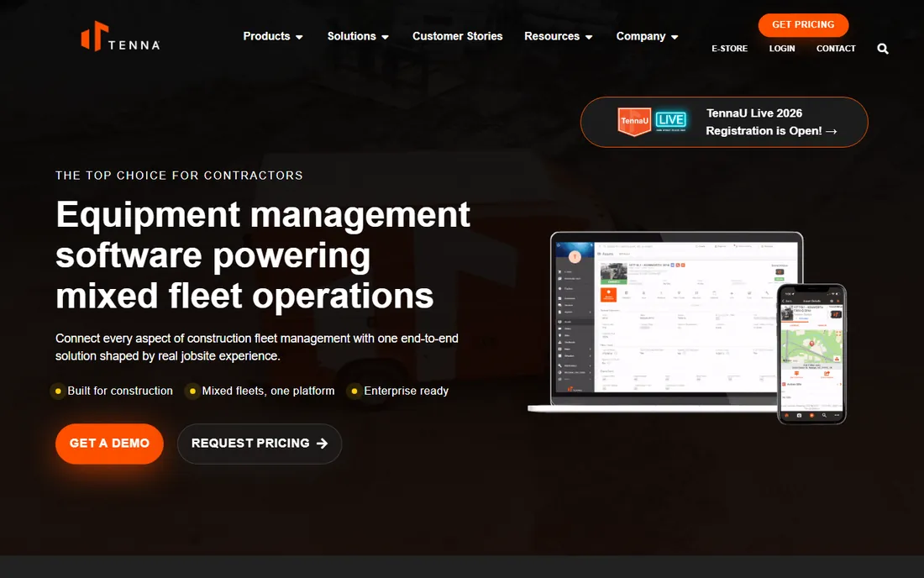
Task: Open the Solutions menu
Action: pyautogui.click(x=351, y=36)
